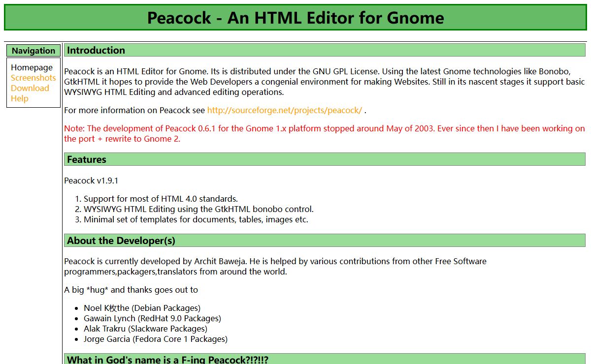591x364 pixels.
Task: Click the page title 'Peacock - An HTML Editor for Gnome'
Action: coord(295,18)
